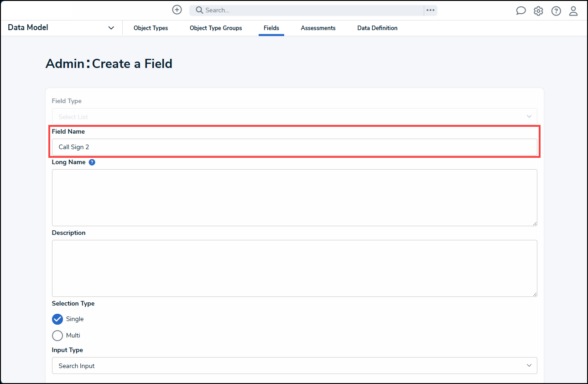Click the Long Name help tooltip icon
The width and height of the screenshot is (588, 384).
tap(92, 162)
